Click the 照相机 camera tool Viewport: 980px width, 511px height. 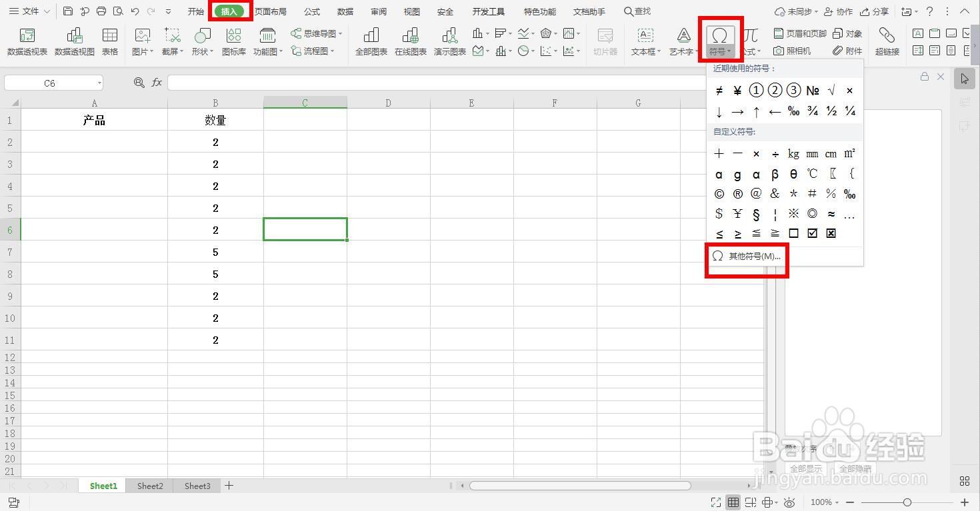click(x=793, y=51)
